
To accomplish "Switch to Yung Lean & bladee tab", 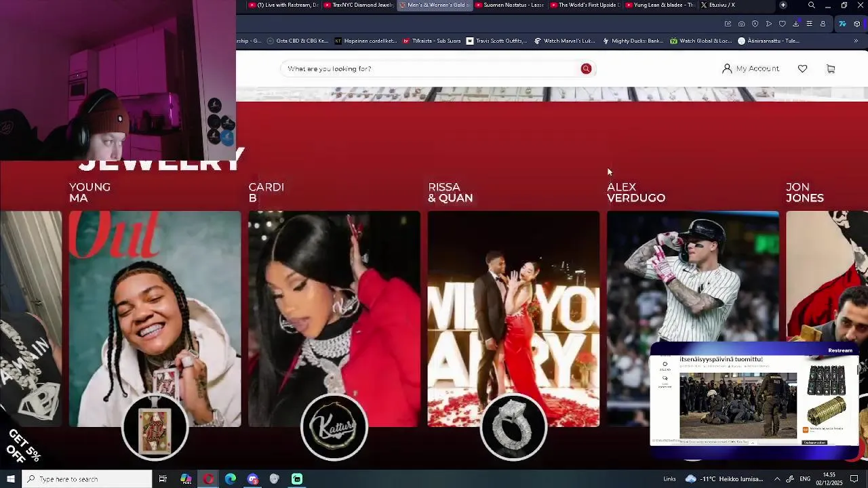I will point(660,5).
